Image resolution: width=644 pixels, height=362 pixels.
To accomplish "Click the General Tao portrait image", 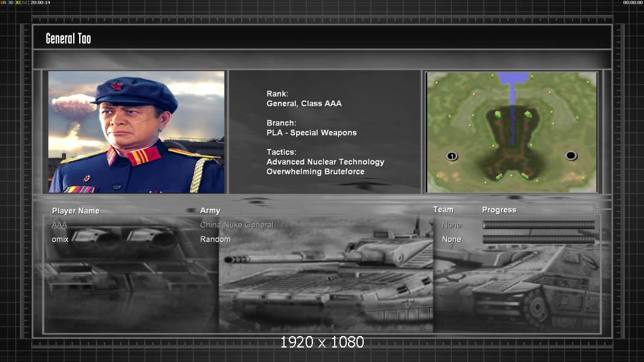I will (x=137, y=132).
